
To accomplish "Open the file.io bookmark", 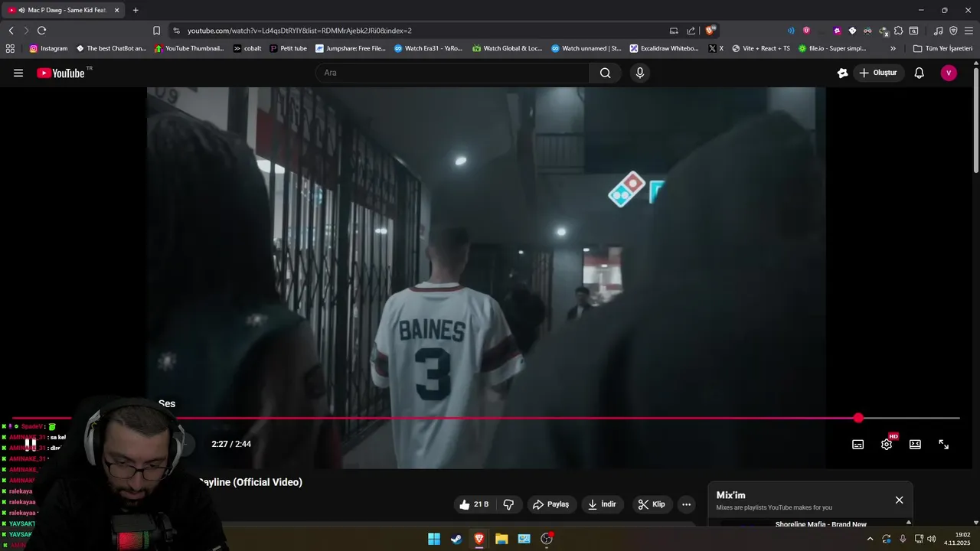I will pyautogui.click(x=832, y=48).
